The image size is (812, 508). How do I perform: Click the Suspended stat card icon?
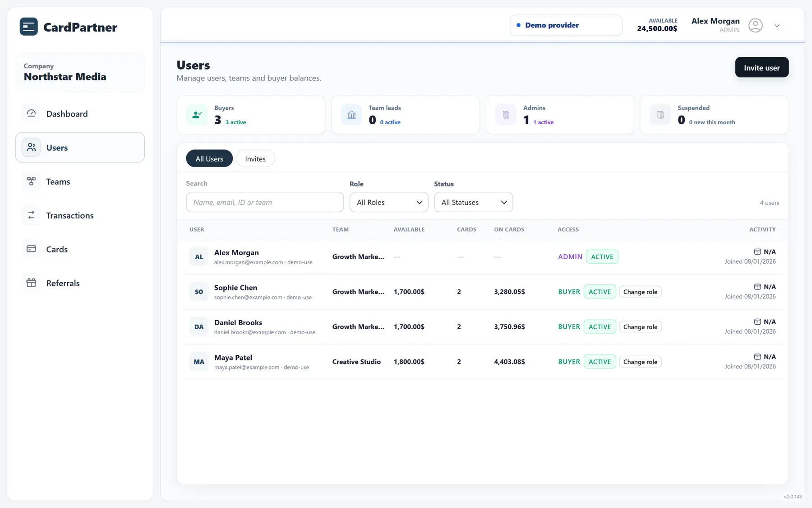tap(660, 115)
